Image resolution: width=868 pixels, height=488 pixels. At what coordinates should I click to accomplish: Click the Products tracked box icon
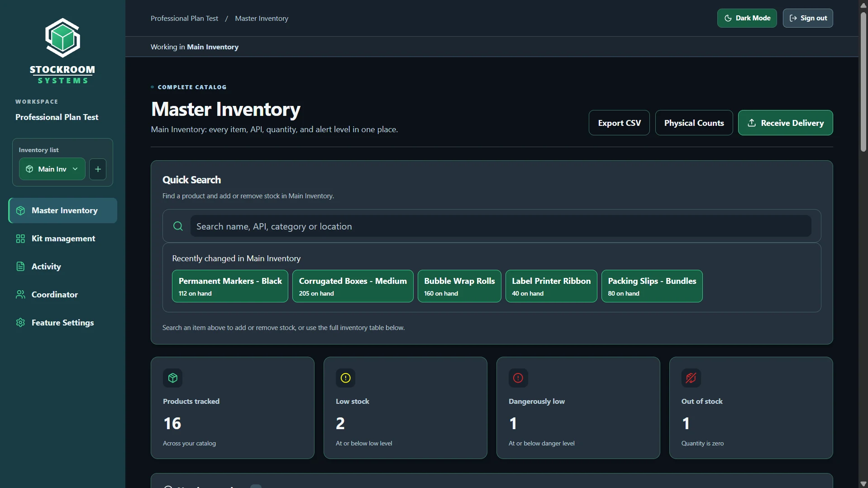pyautogui.click(x=173, y=378)
